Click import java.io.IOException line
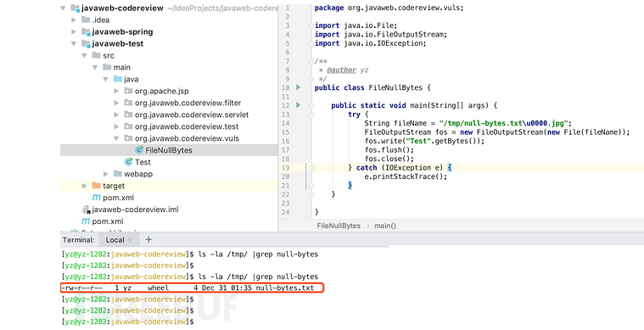 371,43
